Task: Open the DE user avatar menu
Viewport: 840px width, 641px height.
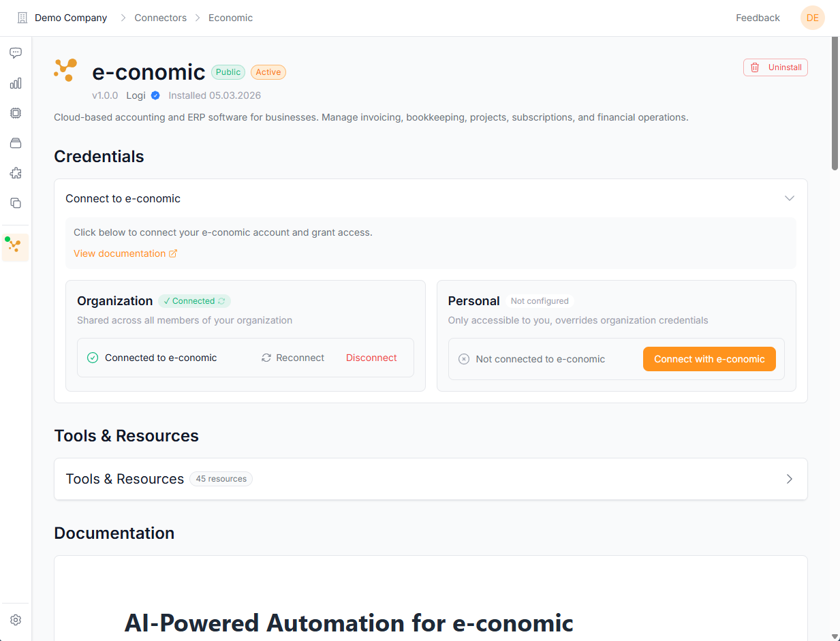Action: (812, 18)
